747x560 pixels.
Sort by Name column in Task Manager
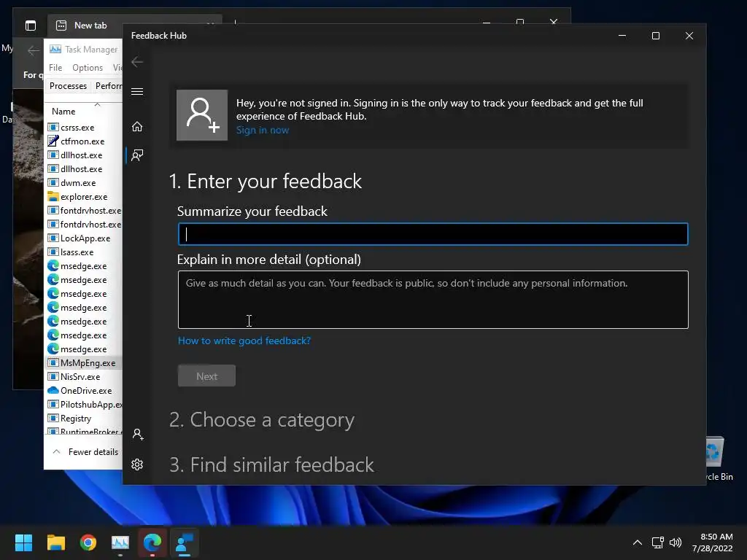click(63, 112)
